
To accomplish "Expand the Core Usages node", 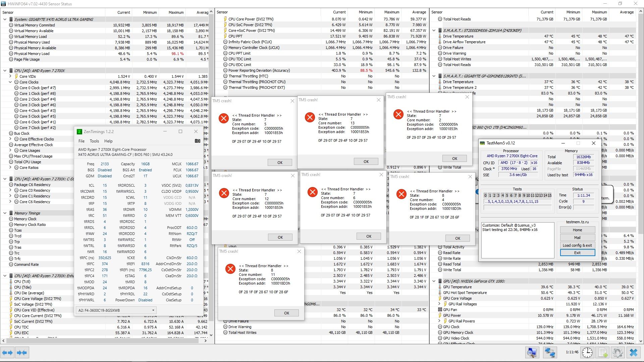I will coord(10,150).
